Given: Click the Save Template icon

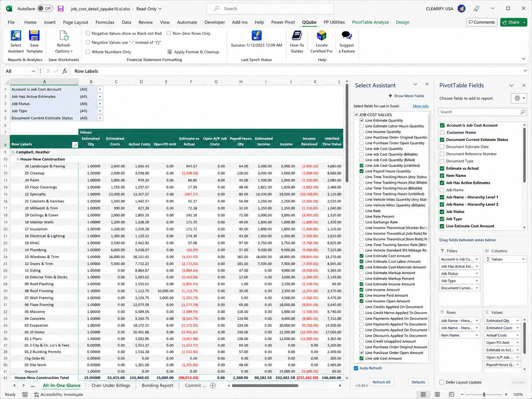Looking at the screenshot, I should click(34, 36).
